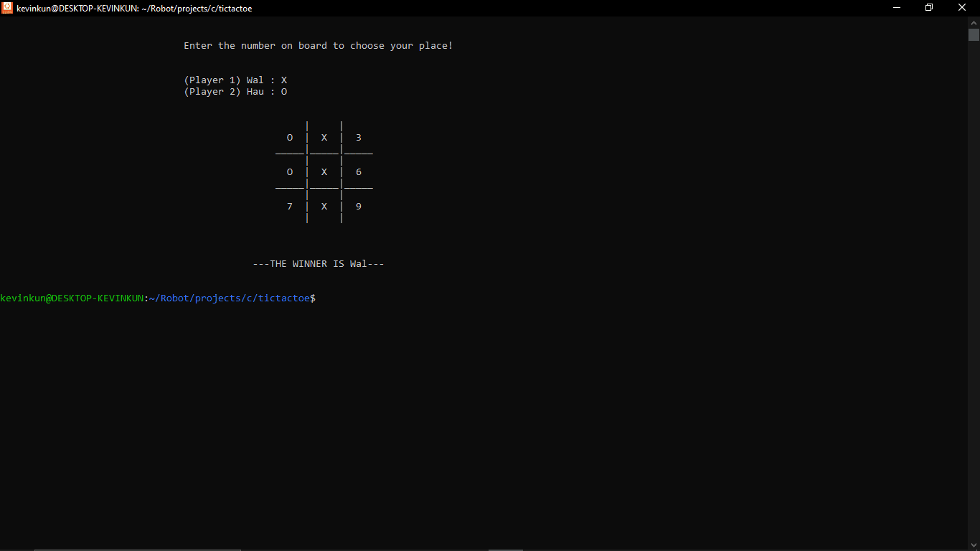Image resolution: width=980 pixels, height=551 pixels.
Task: Click the vertical scrollbar thumb
Action: click(x=974, y=35)
